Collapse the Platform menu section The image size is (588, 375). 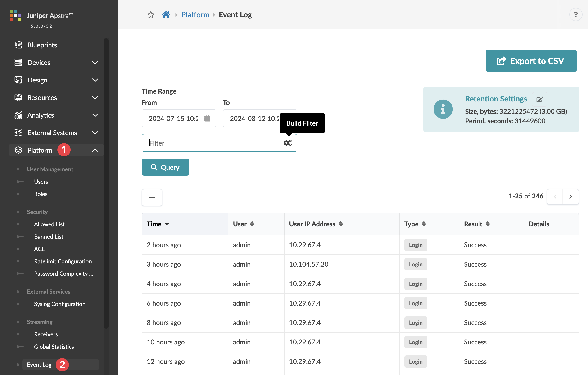(95, 150)
